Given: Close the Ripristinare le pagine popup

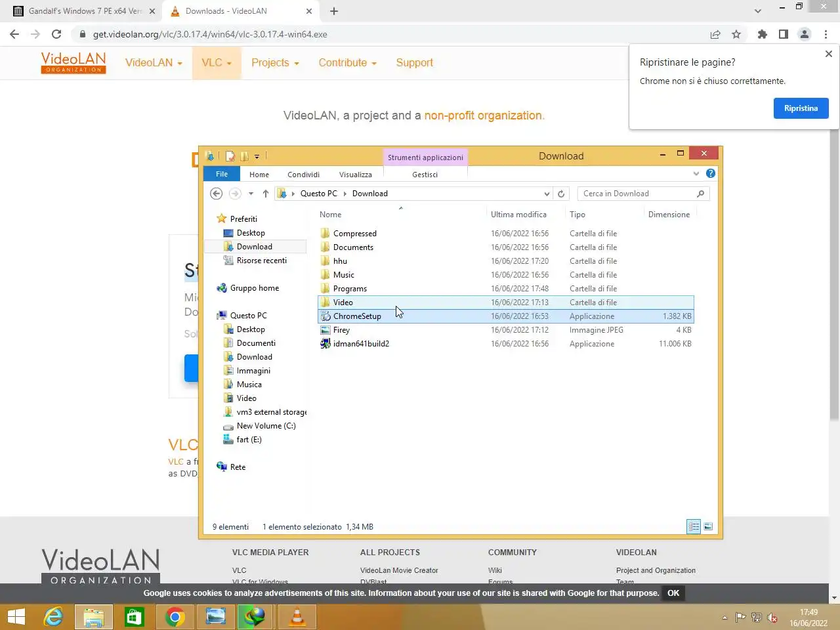Looking at the screenshot, I should 828,54.
